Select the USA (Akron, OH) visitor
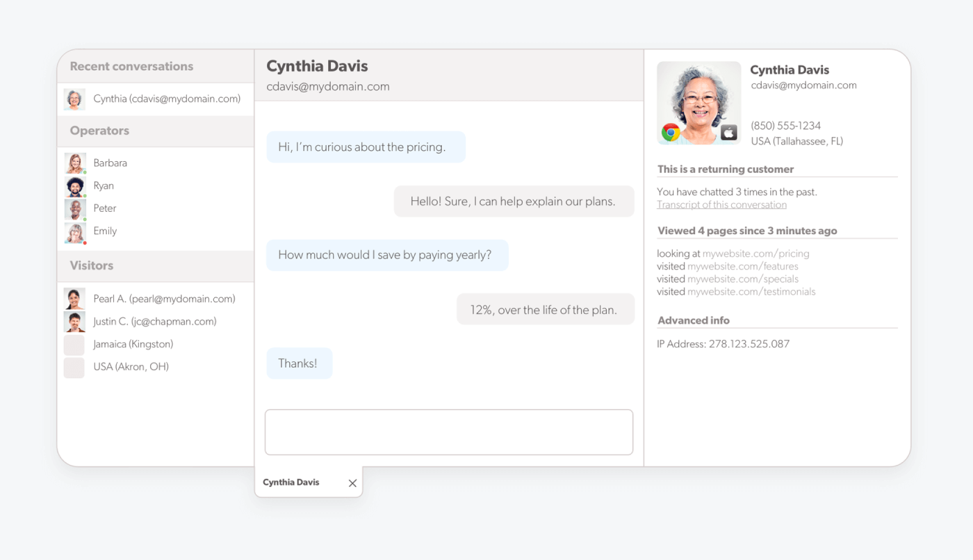The height and width of the screenshot is (560, 973). pos(131,367)
